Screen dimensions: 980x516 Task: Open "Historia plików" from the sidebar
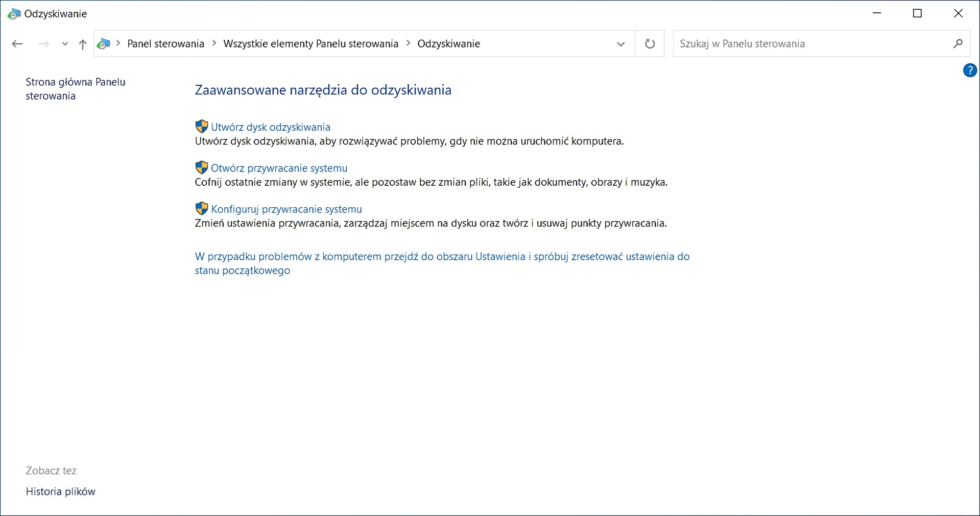[x=60, y=492]
